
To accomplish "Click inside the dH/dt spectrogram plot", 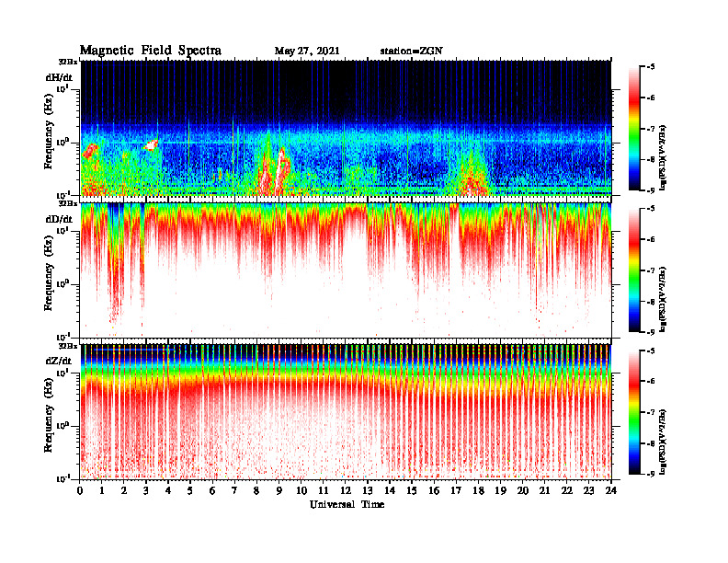I will click(x=346, y=128).
